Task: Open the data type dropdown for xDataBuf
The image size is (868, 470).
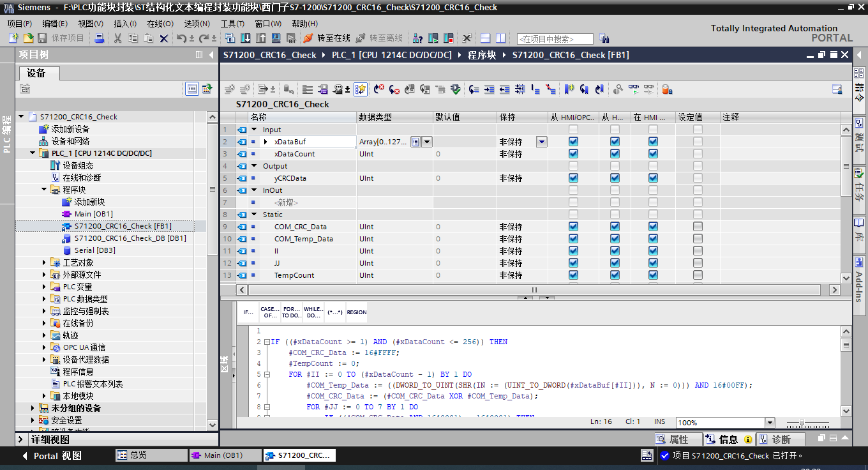Action: click(x=426, y=142)
